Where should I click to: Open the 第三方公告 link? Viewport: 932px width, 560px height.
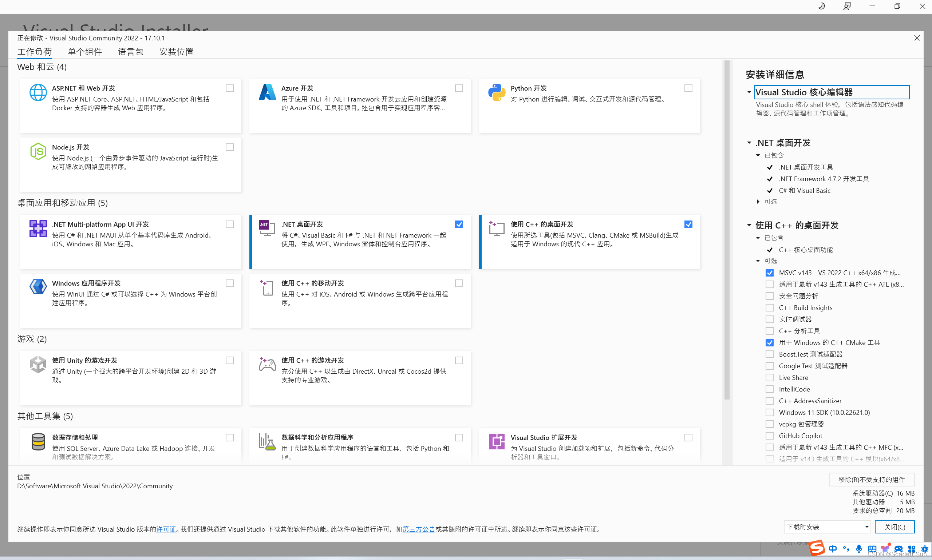coord(419,529)
